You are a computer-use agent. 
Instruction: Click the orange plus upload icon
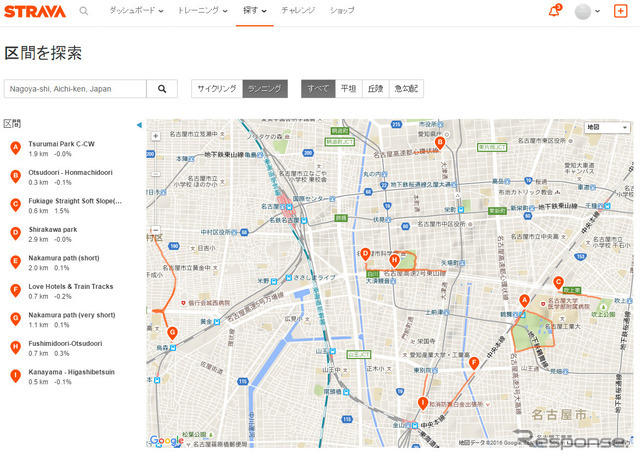click(620, 11)
